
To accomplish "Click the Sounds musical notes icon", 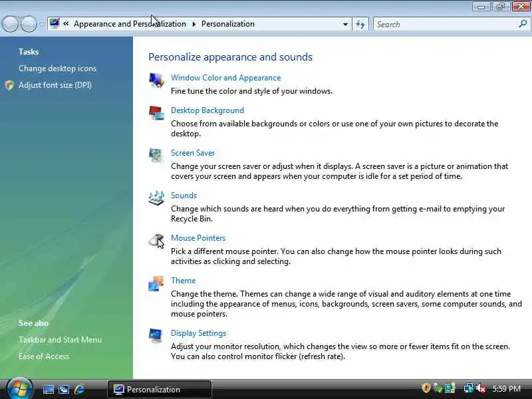I will tap(156, 198).
